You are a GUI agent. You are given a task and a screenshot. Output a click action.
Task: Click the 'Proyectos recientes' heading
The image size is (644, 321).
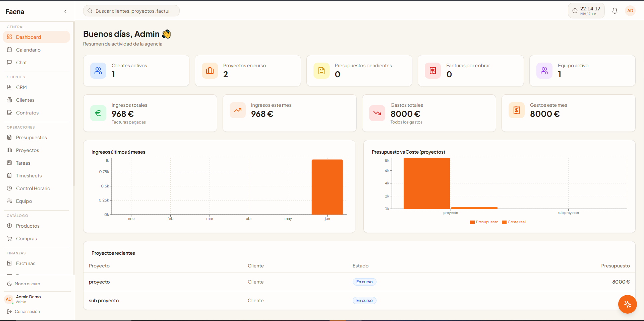click(113, 253)
